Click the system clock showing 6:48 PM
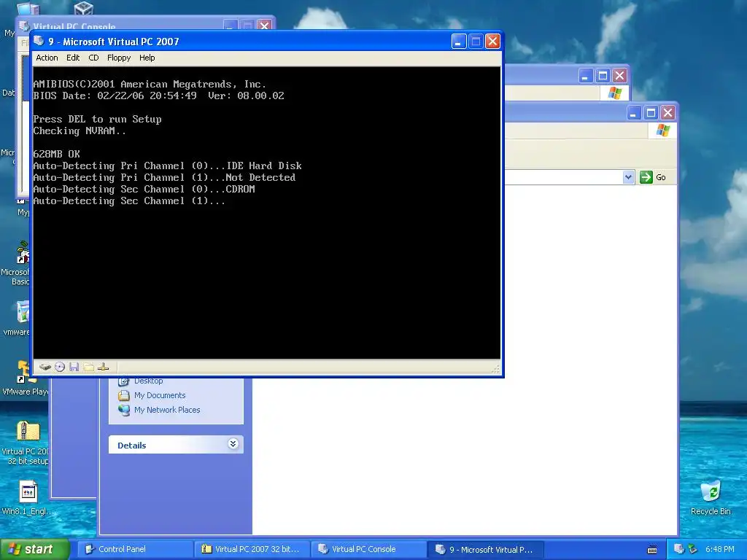Screen dimensions: 747x560 click(x=720, y=549)
